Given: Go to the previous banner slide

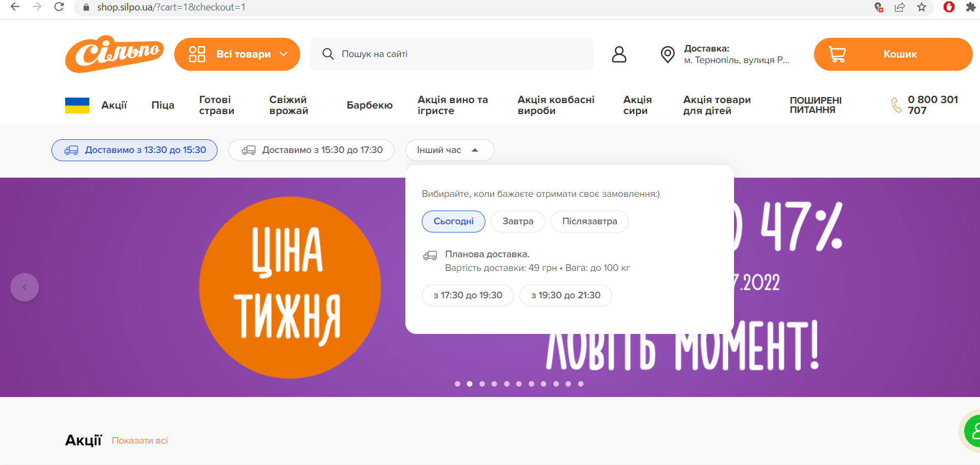Looking at the screenshot, I should coord(25,287).
